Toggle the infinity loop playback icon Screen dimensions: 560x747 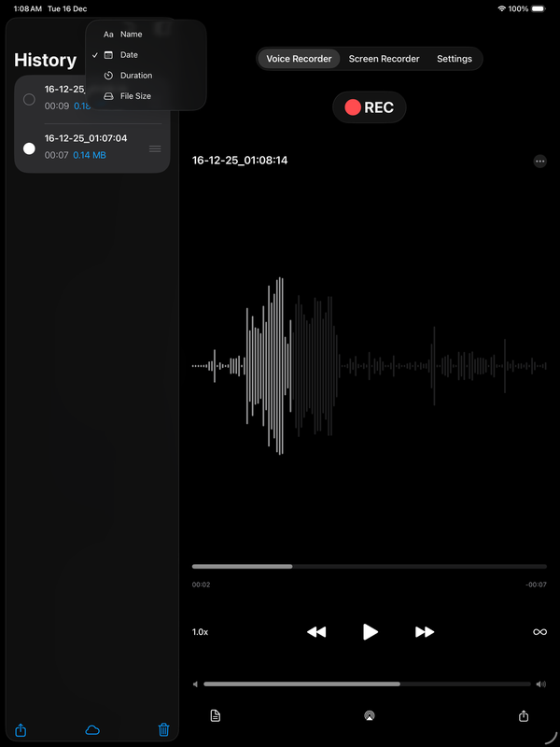pyautogui.click(x=539, y=632)
